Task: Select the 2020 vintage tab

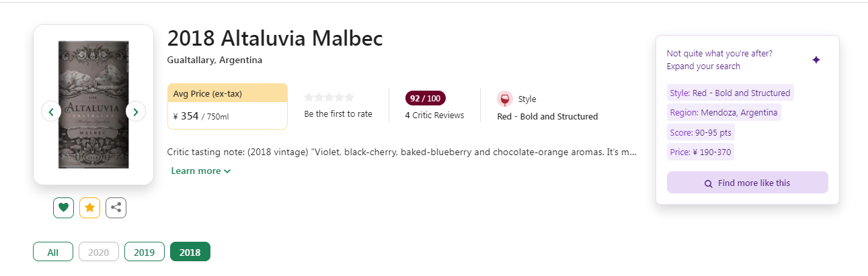Action: [99, 252]
